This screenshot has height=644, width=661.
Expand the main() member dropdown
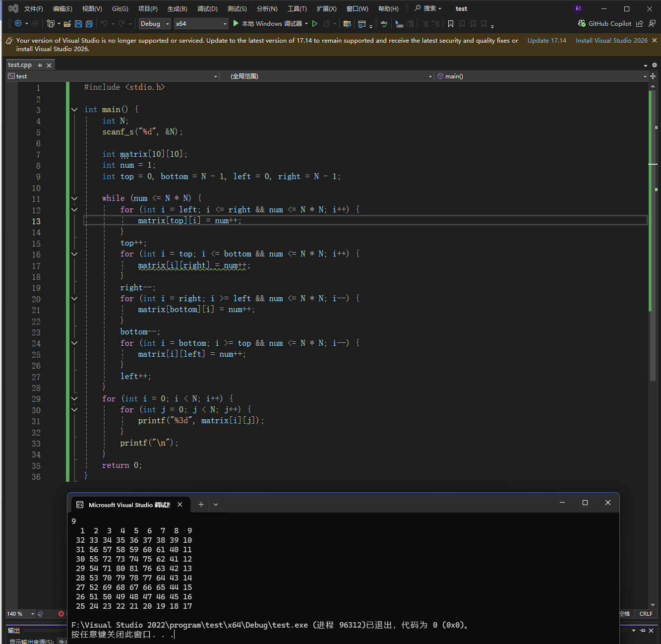[645, 76]
